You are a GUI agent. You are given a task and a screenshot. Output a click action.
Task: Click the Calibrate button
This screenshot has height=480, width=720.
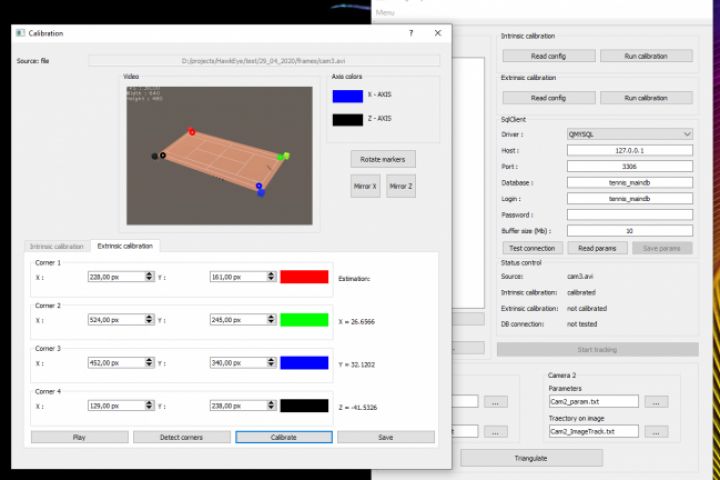click(284, 437)
